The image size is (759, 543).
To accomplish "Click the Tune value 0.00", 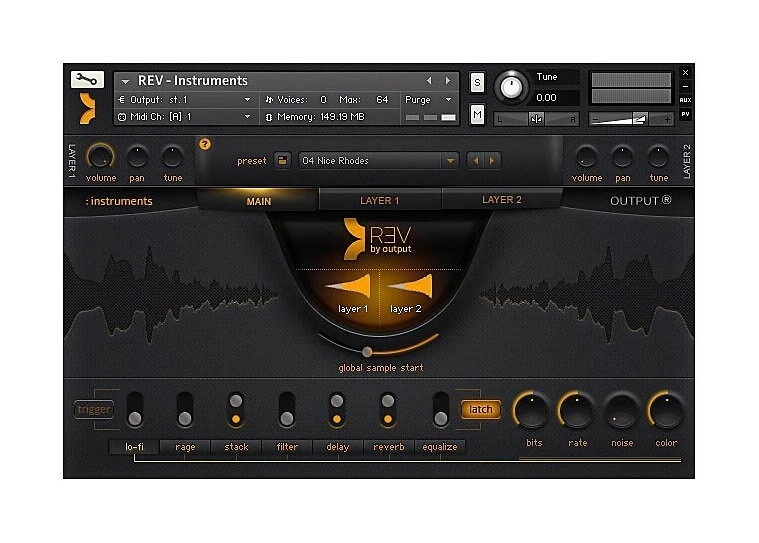I will [x=546, y=98].
